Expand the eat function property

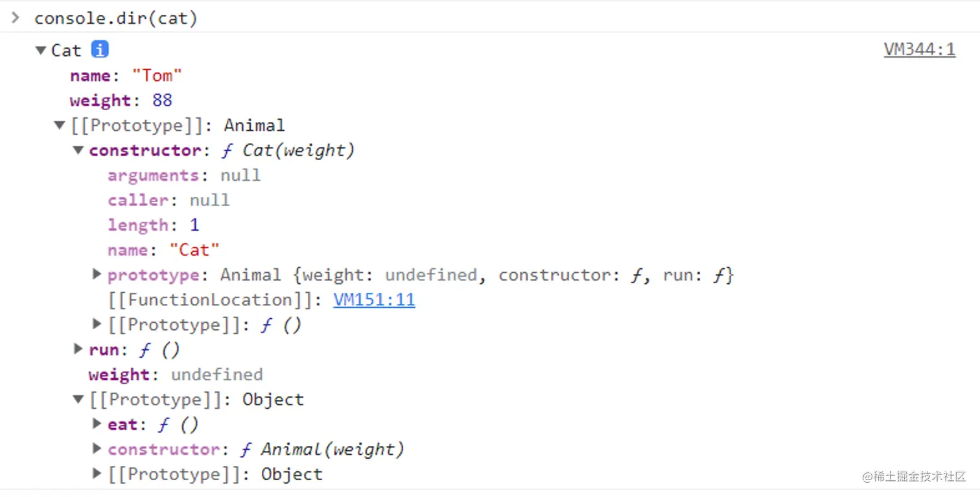point(97,424)
